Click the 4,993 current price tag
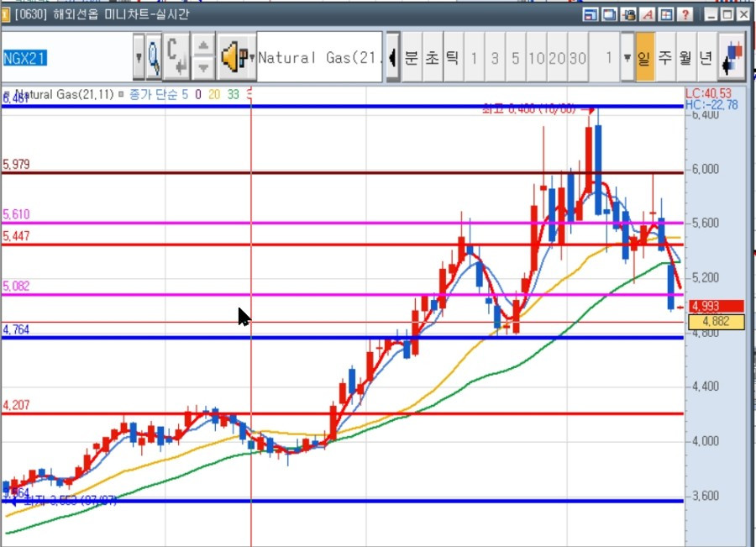756x547 pixels. point(717,307)
